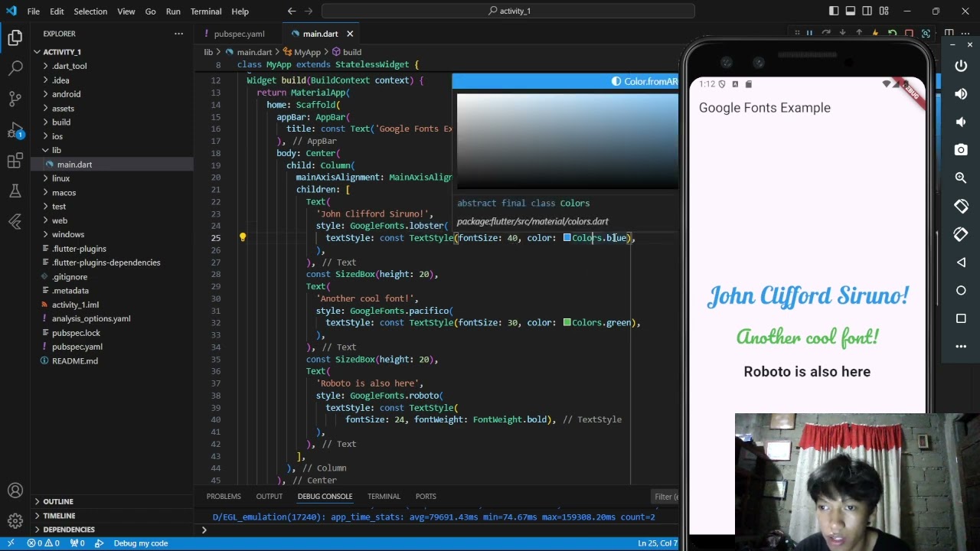The height and width of the screenshot is (551, 980).
Task: Click the emulator power button
Action: coord(961,66)
